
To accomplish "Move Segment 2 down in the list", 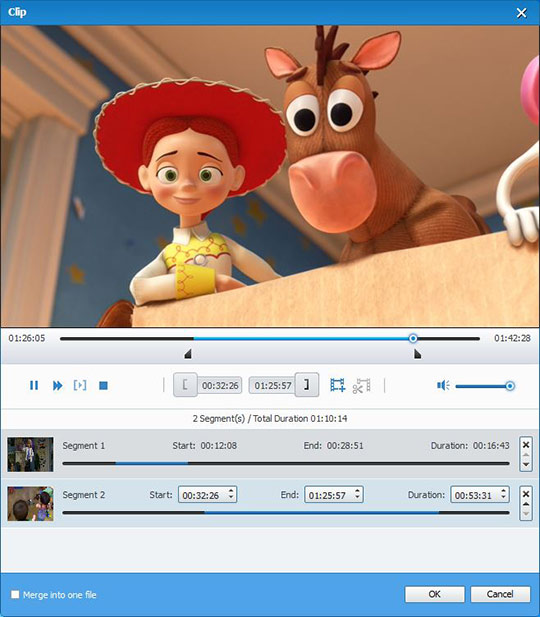I will 526,514.
